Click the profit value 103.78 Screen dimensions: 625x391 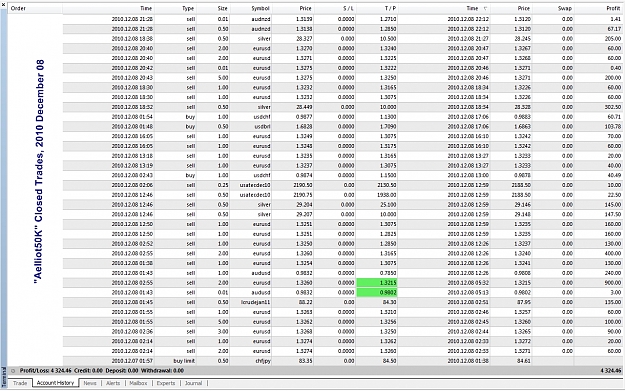613,127
